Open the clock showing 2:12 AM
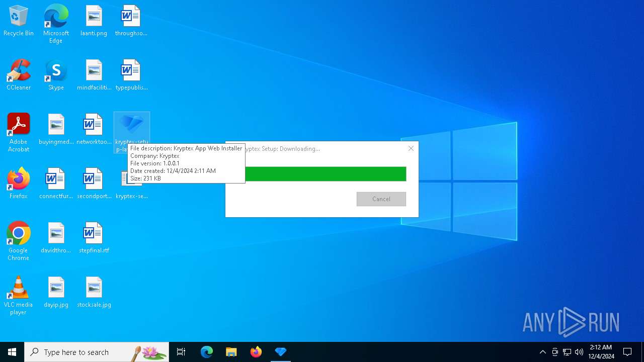 pyautogui.click(x=601, y=352)
